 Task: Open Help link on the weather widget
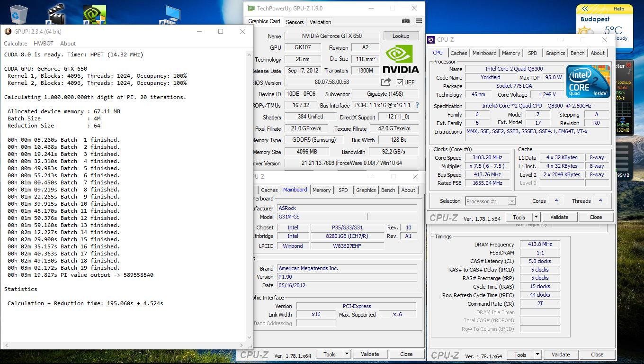pos(618,9)
